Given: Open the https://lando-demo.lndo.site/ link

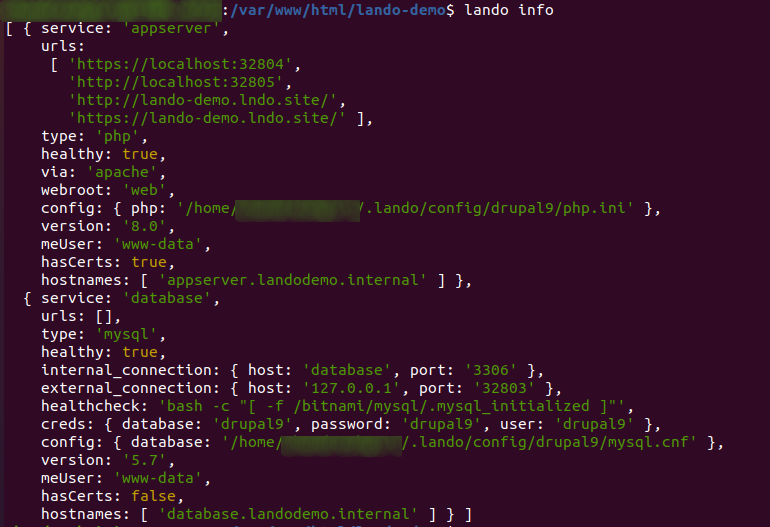Looking at the screenshot, I should 207,118.
